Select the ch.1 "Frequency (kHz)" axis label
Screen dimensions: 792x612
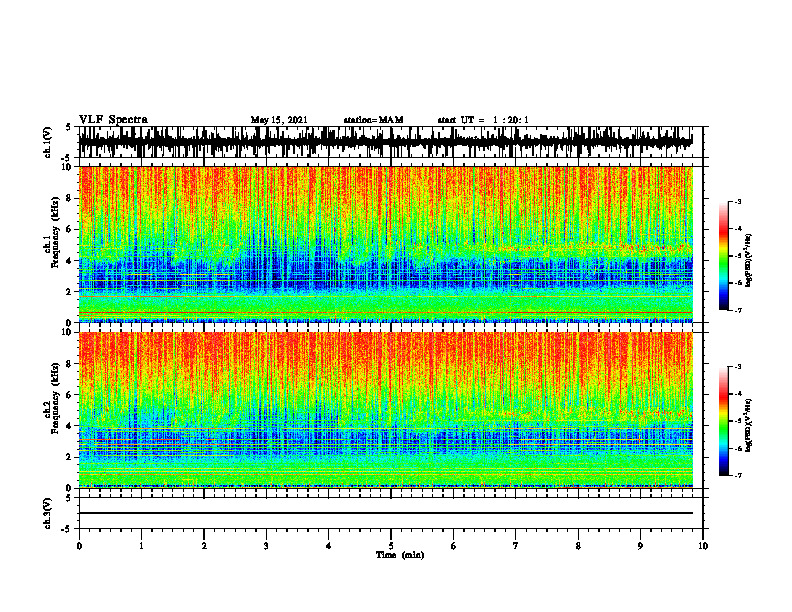tap(55, 233)
